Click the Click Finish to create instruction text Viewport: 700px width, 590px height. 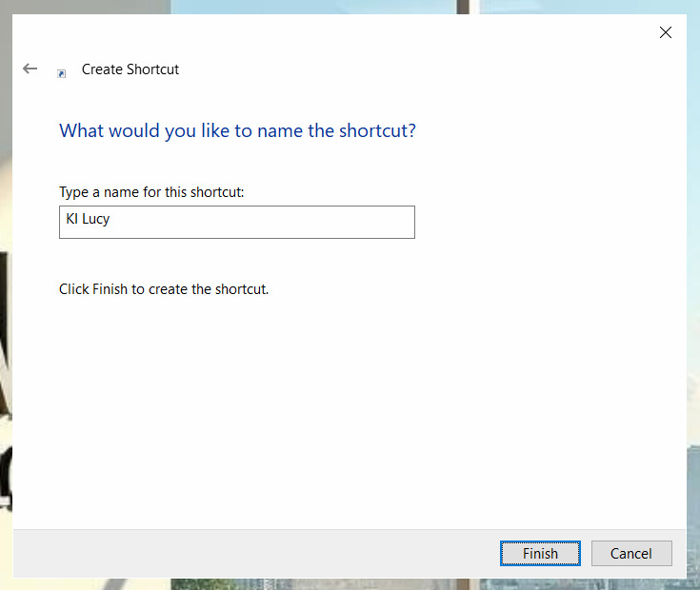tap(164, 288)
